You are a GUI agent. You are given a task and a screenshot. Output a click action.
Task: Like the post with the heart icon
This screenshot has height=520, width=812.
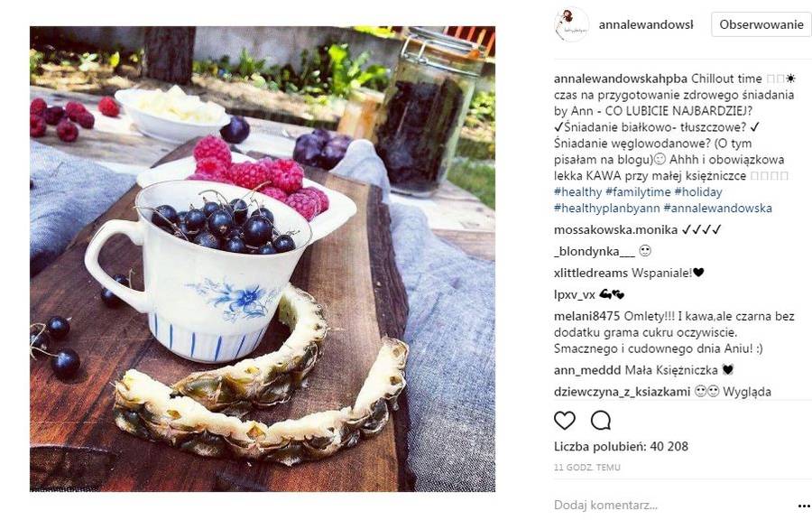[565, 421]
